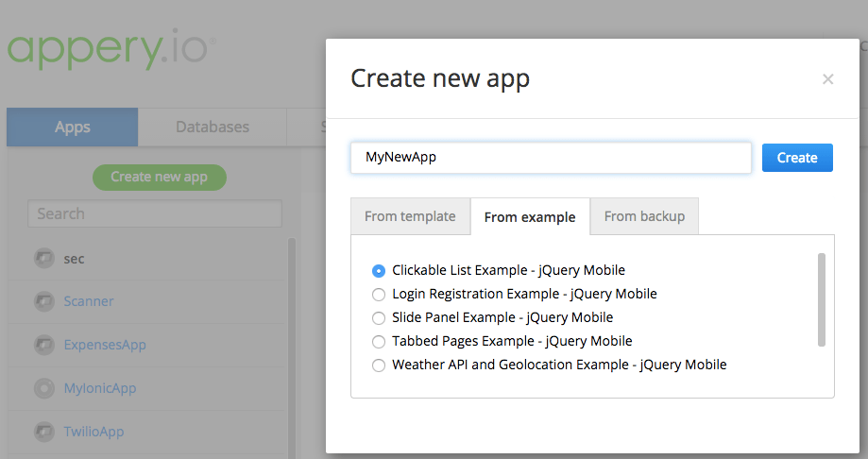Switch to the From template tab
Screen dimensions: 868x459
click(410, 216)
